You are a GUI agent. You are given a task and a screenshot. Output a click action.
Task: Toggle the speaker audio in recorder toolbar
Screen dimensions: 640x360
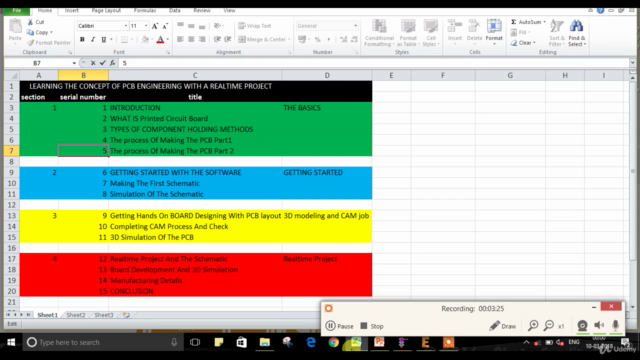[599, 325]
